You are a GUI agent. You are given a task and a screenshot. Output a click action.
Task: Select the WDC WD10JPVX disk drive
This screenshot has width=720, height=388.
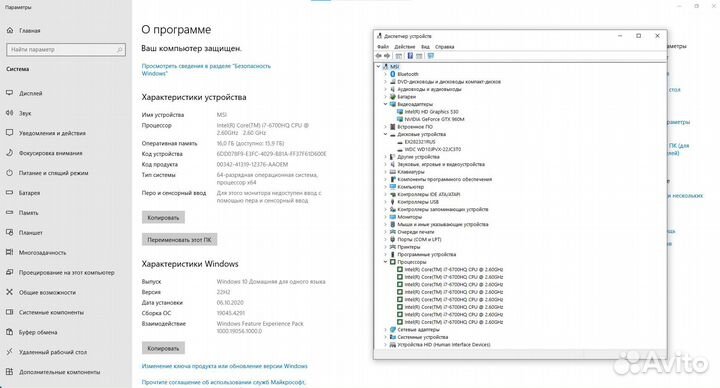433,149
